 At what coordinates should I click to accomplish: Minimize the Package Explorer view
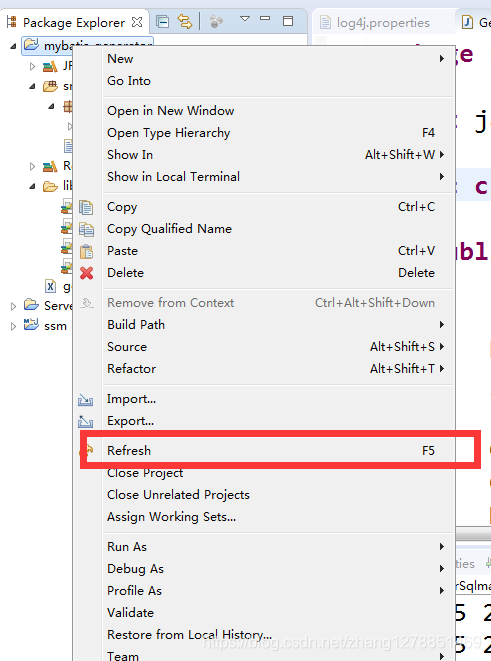pyautogui.click(x=265, y=19)
